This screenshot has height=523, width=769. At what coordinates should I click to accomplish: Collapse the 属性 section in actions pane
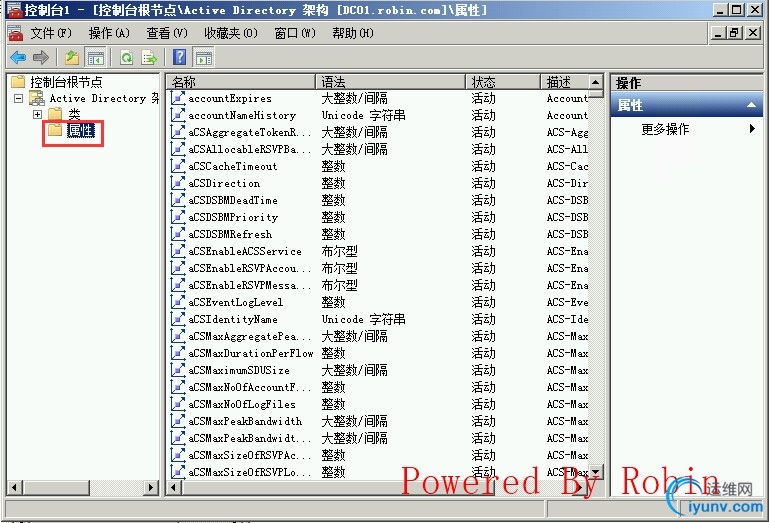click(x=751, y=105)
